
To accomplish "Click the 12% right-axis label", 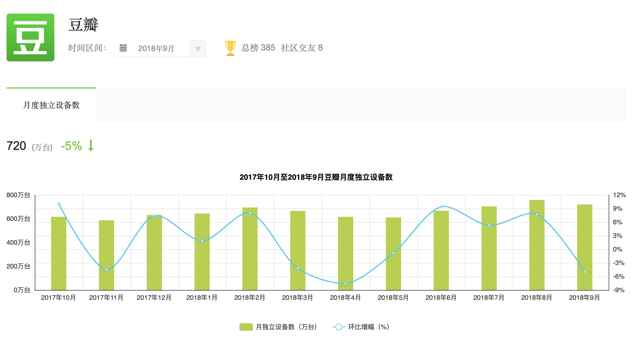I will [x=619, y=195].
